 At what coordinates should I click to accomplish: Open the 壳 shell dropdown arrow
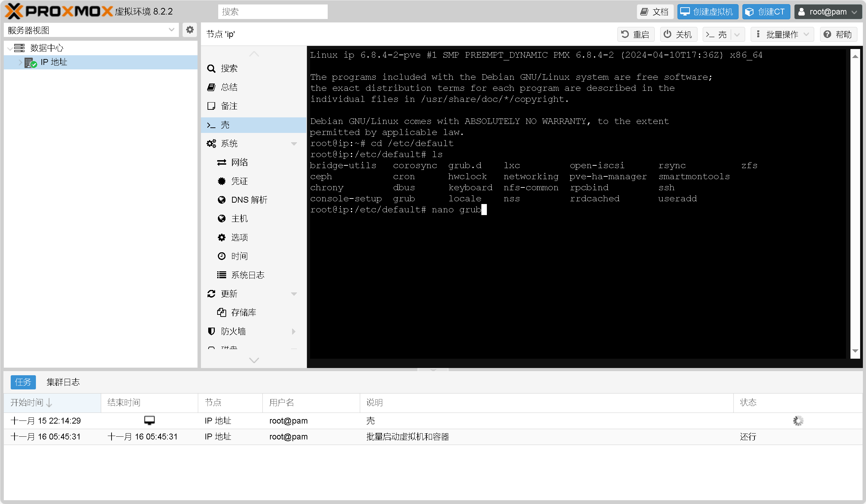tap(737, 34)
